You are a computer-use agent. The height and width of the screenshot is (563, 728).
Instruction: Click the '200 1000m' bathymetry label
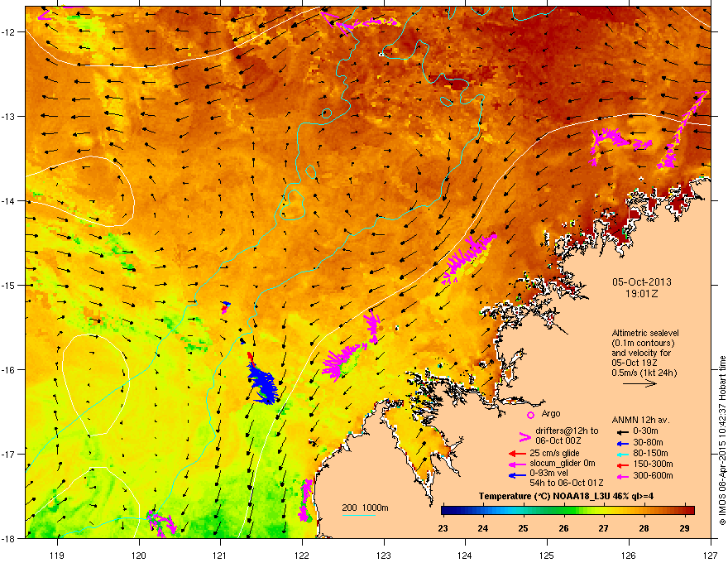(x=365, y=508)
